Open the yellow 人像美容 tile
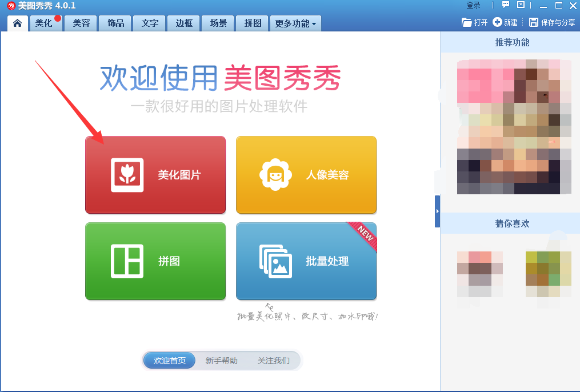 [306, 174]
